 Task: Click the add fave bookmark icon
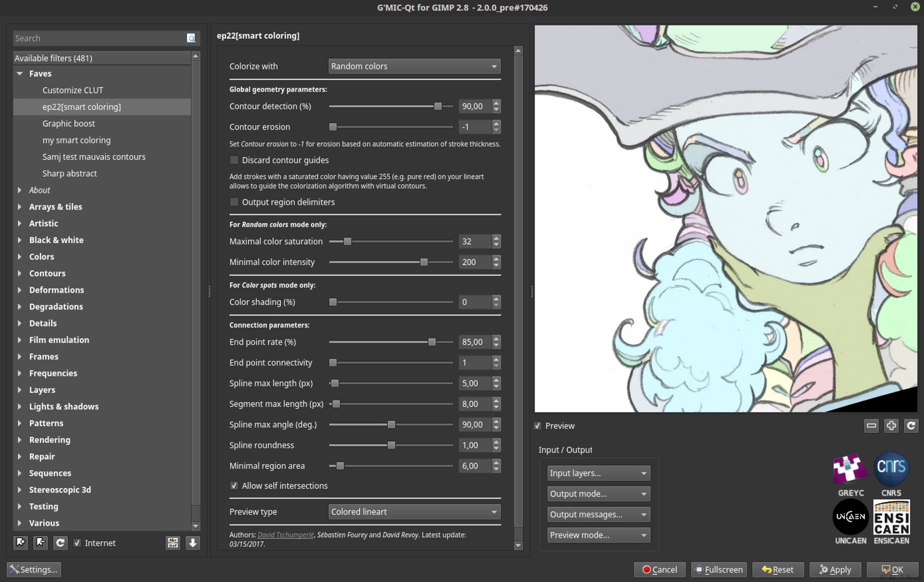click(21, 543)
